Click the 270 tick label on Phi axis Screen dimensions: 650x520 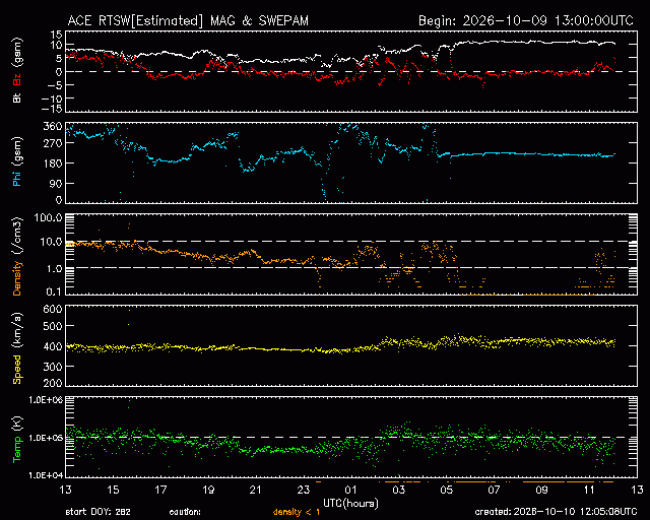pos(53,143)
